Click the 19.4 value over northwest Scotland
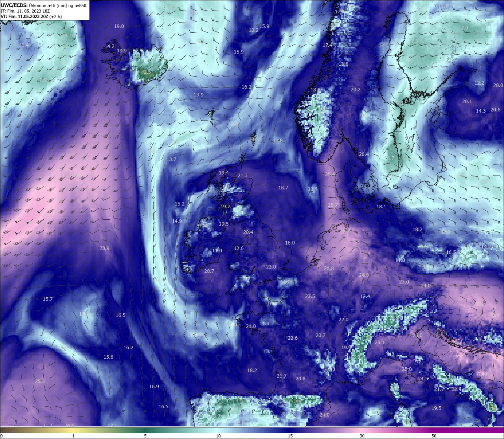Screen dimensions: 504x439 pyautogui.click(x=224, y=173)
